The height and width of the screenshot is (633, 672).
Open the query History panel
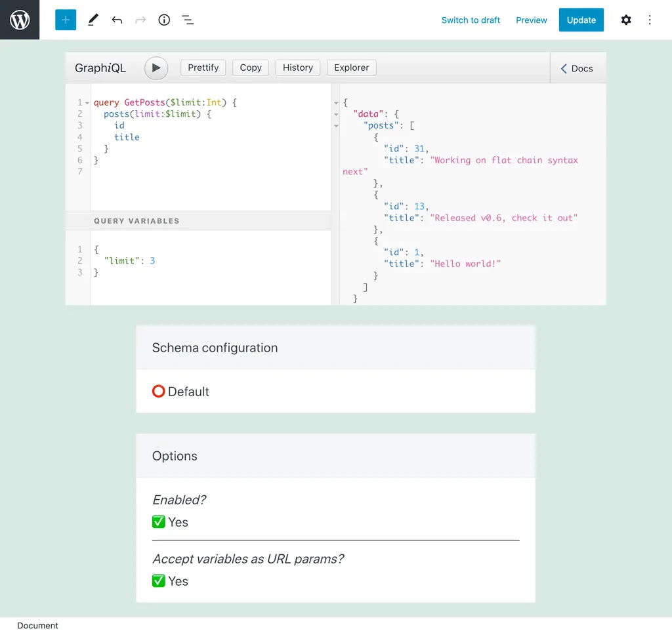pyautogui.click(x=298, y=68)
